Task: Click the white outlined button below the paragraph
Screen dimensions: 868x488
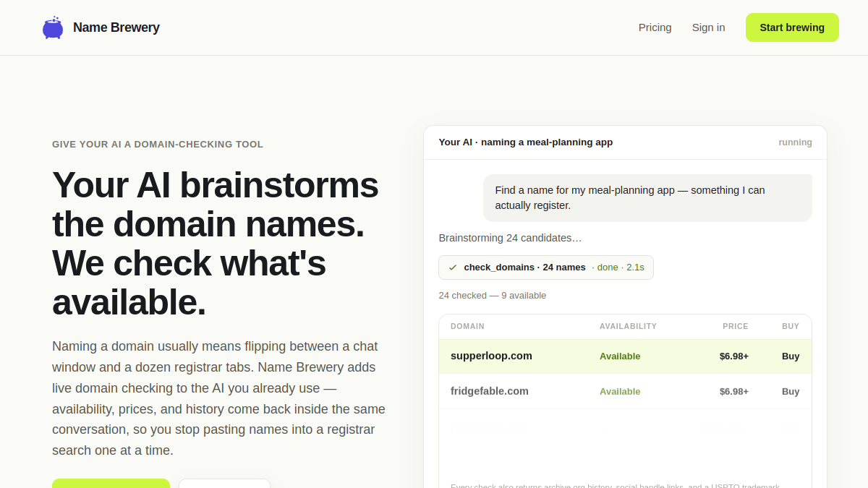Action: 224,483
